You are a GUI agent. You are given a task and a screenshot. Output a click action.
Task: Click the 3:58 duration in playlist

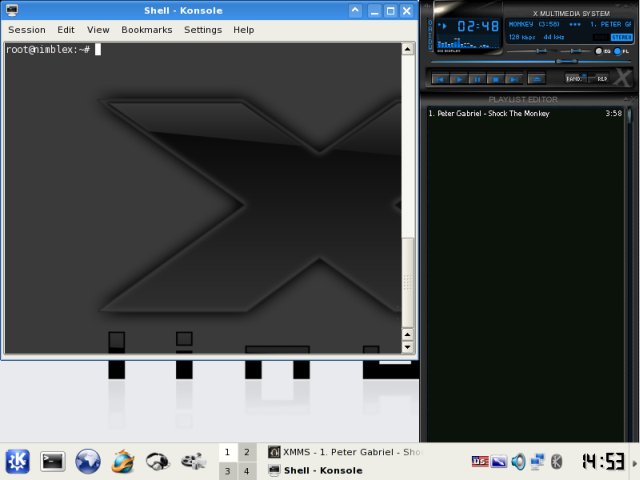[x=613, y=113]
